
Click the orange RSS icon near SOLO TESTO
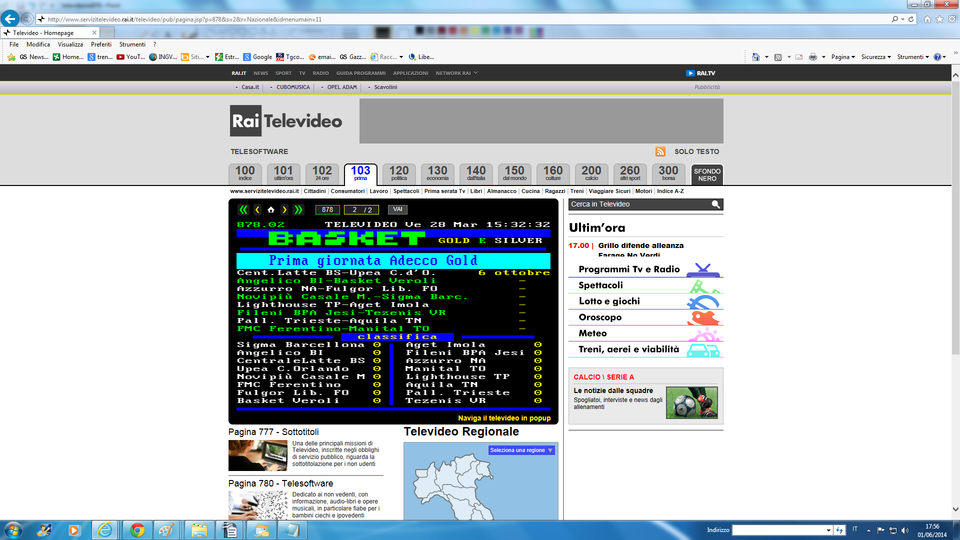(x=660, y=151)
